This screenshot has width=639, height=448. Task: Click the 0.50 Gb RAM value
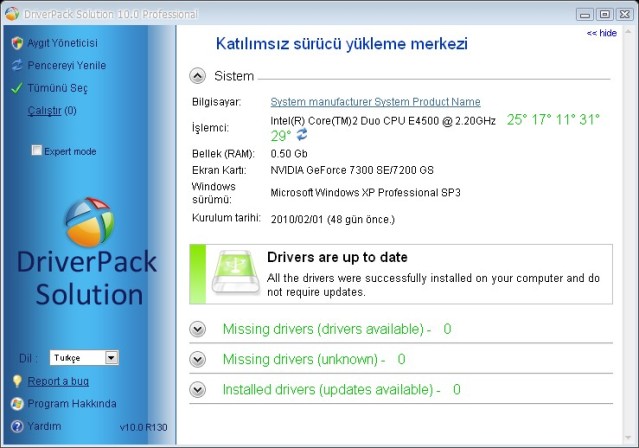(289, 154)
